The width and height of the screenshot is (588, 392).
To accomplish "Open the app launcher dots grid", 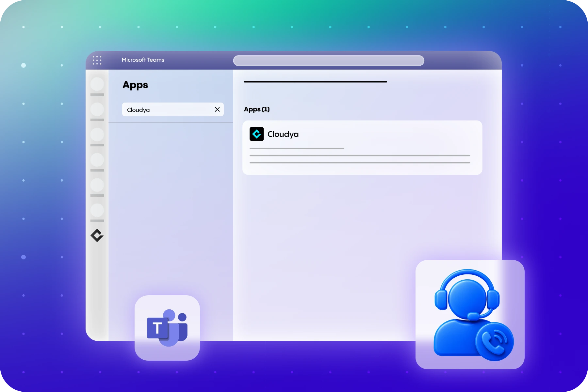I will tap(97, 60).
